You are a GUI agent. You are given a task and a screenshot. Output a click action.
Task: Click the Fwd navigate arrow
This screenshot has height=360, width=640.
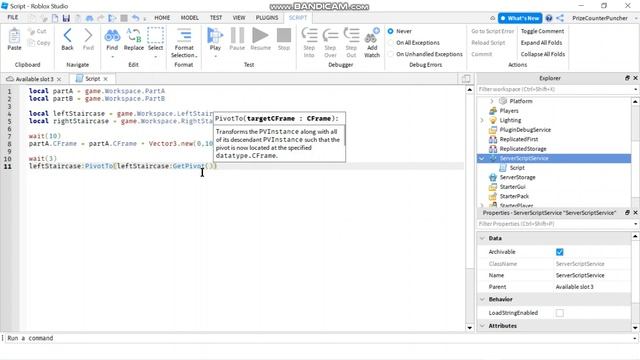88,35
